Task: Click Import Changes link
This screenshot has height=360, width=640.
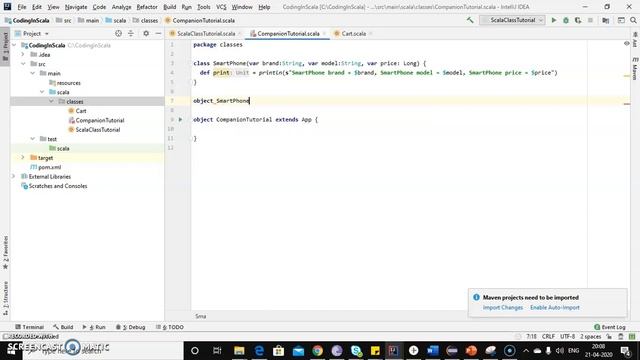Action: coord(502,307)
